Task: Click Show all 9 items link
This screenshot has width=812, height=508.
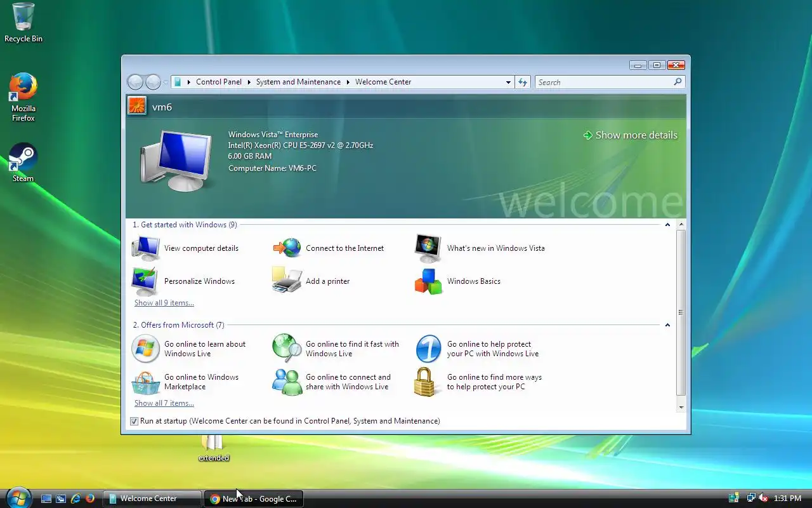Action: (x=164, y=303)
